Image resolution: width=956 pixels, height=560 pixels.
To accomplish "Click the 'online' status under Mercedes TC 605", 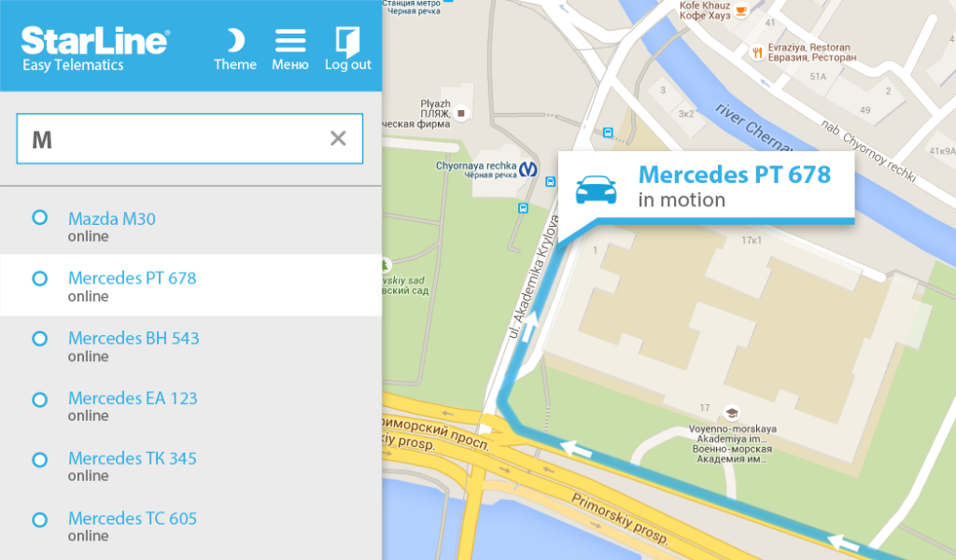I will point(89,537).
